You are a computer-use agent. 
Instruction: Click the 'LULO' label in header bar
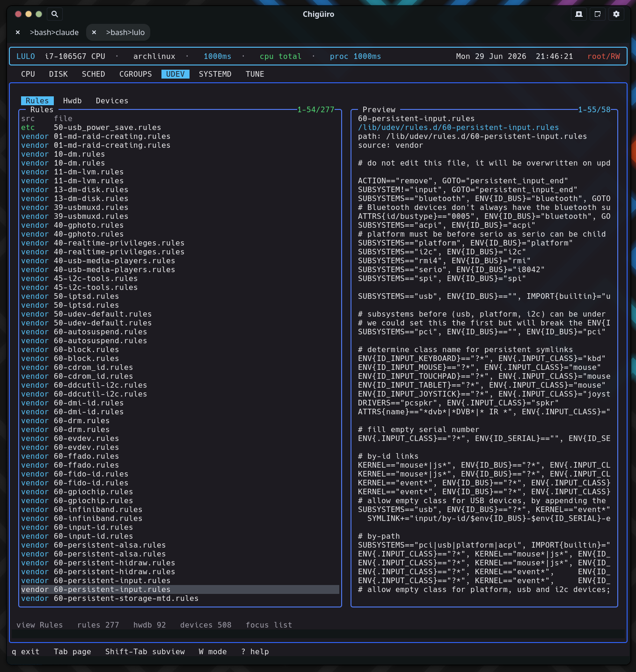26,56
